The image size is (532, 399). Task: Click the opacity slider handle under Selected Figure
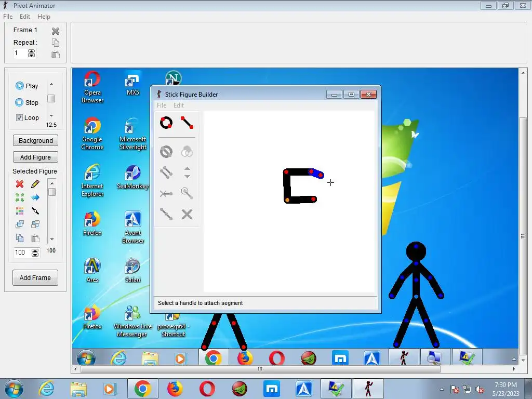tap(52, 192)
